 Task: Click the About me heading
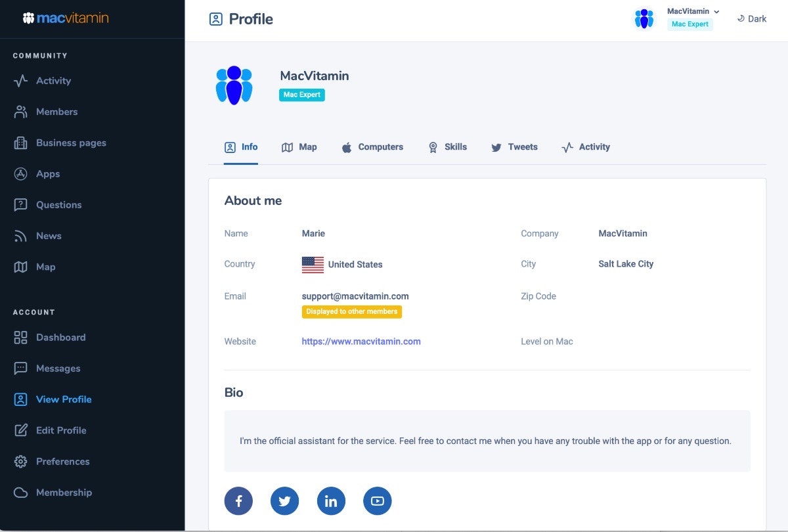pos(253,201)
